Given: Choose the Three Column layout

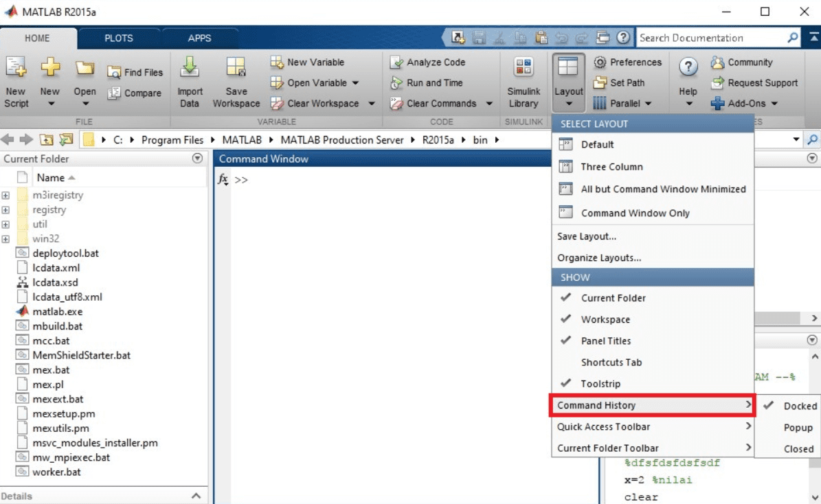Looking at the screenshot, I should click(653, 167).
